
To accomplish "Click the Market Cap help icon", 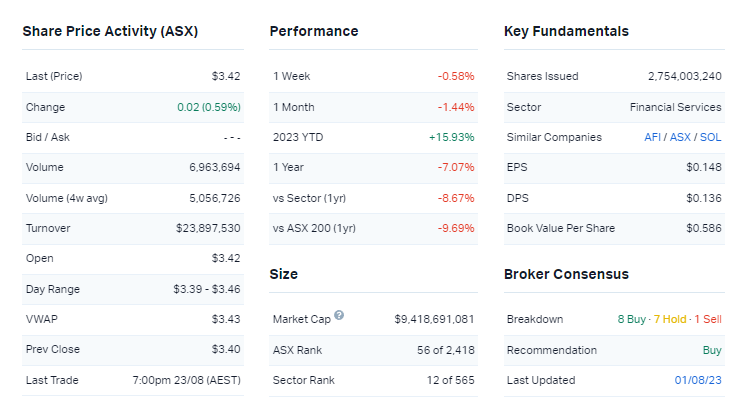I will tap(340, 316).
